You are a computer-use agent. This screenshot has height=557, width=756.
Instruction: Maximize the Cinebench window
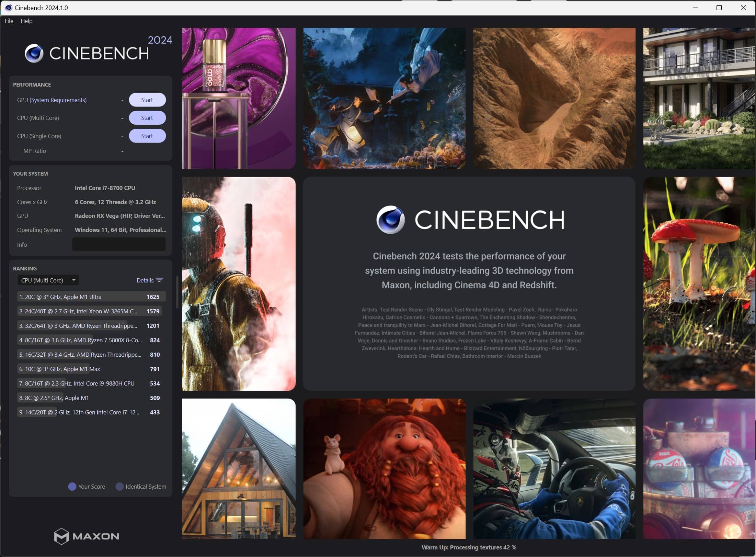(719, 8)
